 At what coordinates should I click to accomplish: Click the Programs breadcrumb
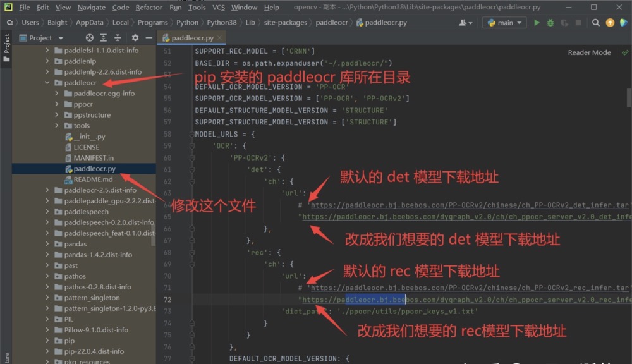[152, 23]
